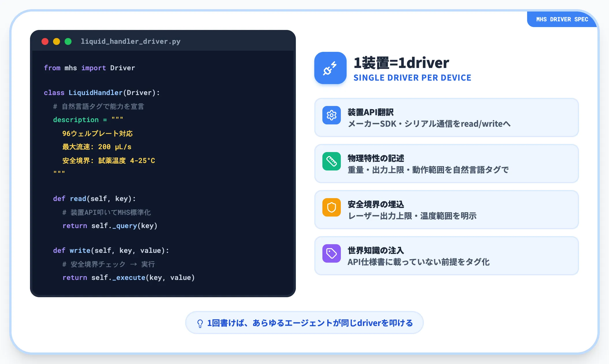The image size is (609, 364).
Task: Click the 'description =' code line
Action: (88, 120)
